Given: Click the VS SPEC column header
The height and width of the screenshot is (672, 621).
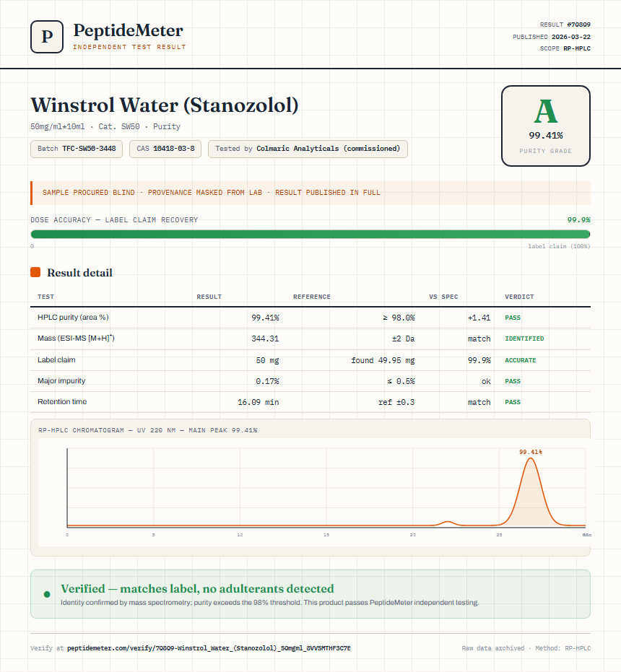Looking at the screenshot, I should tap(443, 297).
